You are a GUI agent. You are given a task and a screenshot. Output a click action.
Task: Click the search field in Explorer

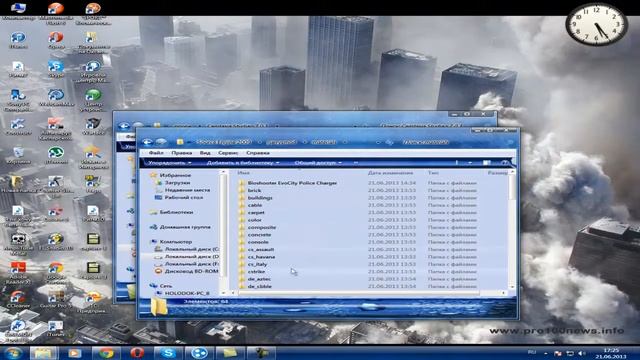pos(457,142)
